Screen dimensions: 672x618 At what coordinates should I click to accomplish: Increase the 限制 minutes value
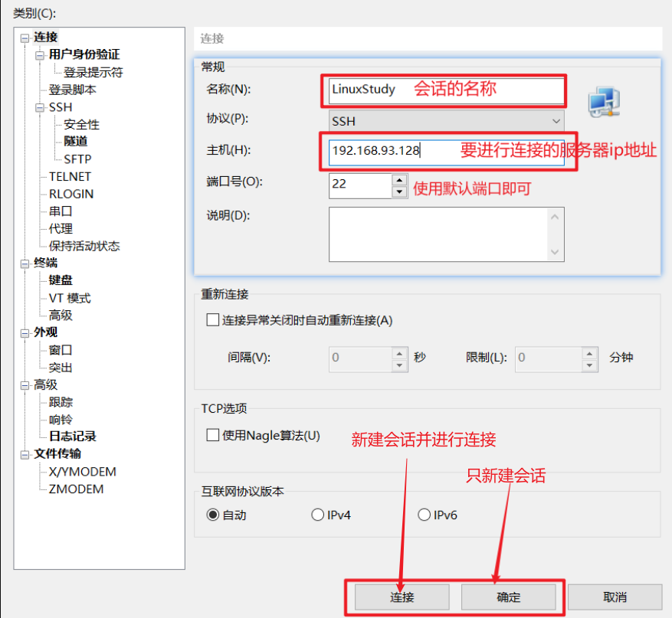coord(590,354)
